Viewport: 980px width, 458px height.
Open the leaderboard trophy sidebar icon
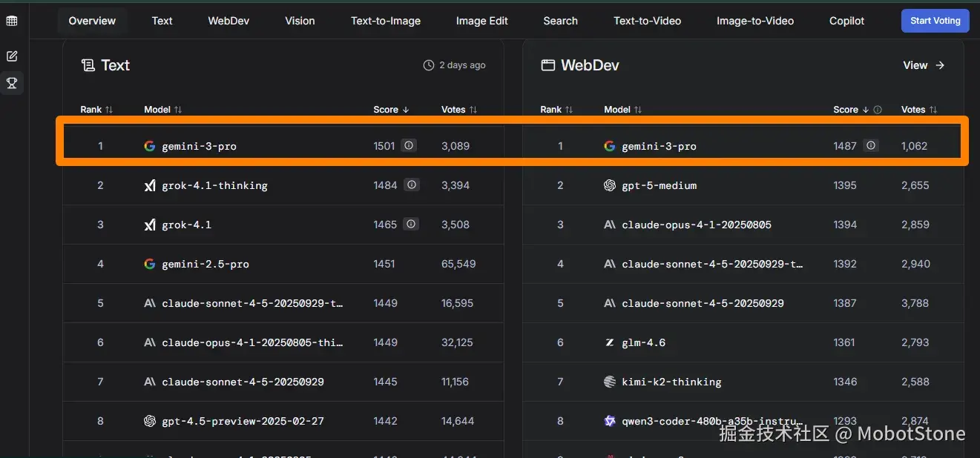point(12,83)
